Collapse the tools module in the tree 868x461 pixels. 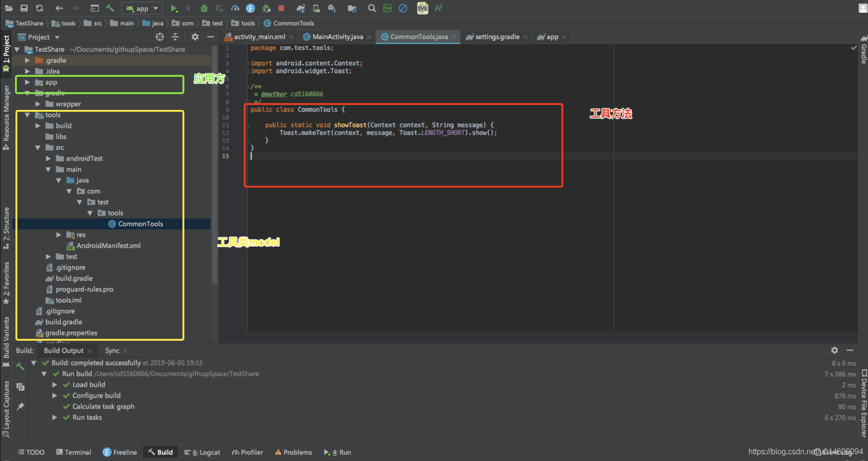tap(27, 115)
